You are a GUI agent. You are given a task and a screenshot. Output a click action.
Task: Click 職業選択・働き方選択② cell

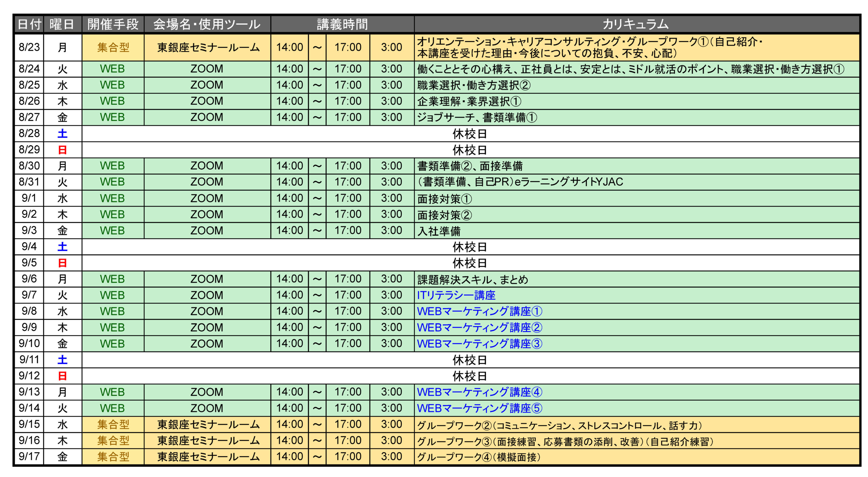point(636,85)
